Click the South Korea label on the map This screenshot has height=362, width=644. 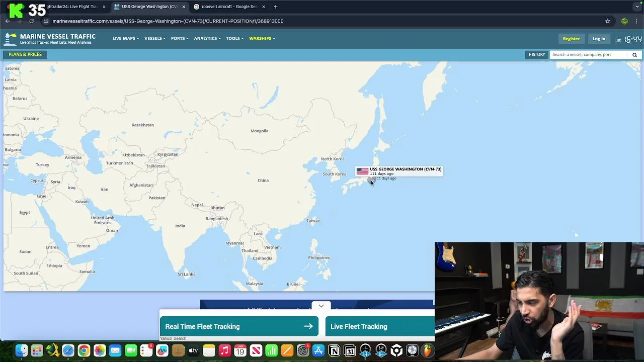335,174
